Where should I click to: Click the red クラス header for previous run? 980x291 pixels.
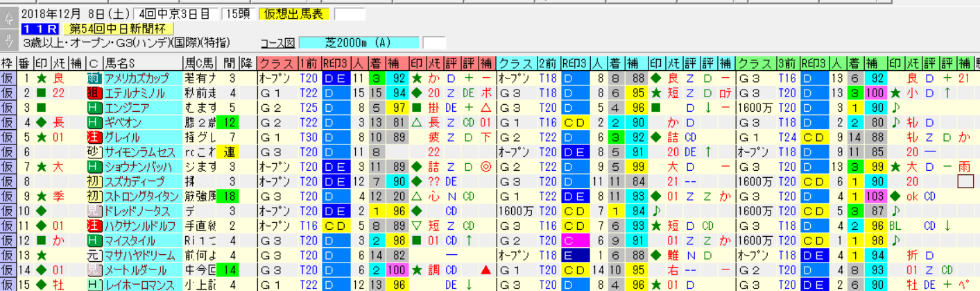[x=277, y=63]
